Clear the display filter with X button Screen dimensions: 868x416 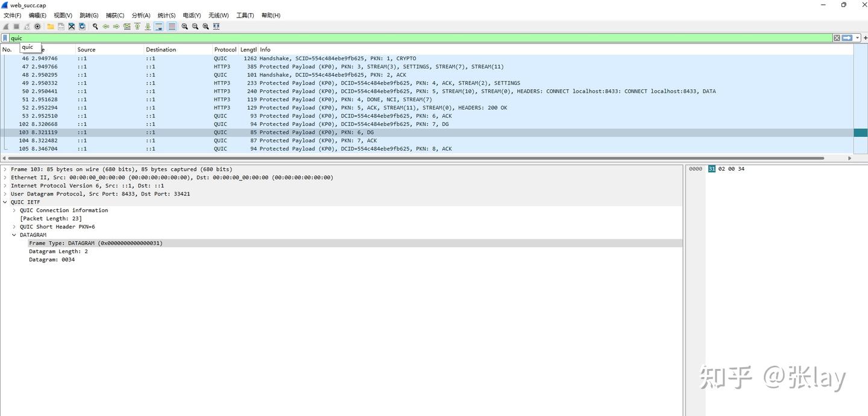837,38
